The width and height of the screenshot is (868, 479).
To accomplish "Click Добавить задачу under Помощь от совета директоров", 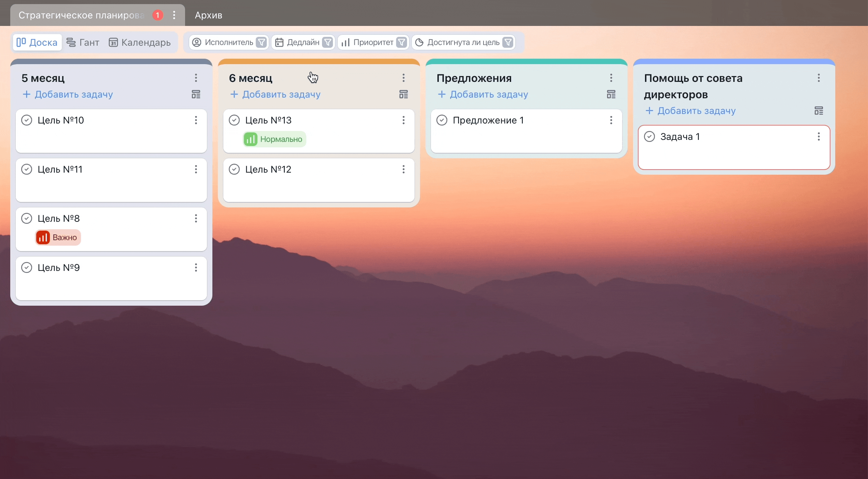I will pos(691,111).
